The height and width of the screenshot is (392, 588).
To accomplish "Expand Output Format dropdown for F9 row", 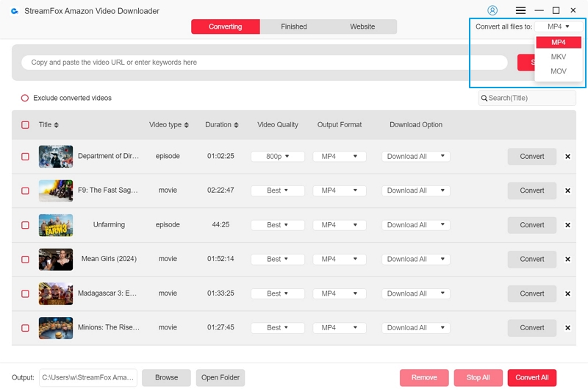I will (340, 190).
